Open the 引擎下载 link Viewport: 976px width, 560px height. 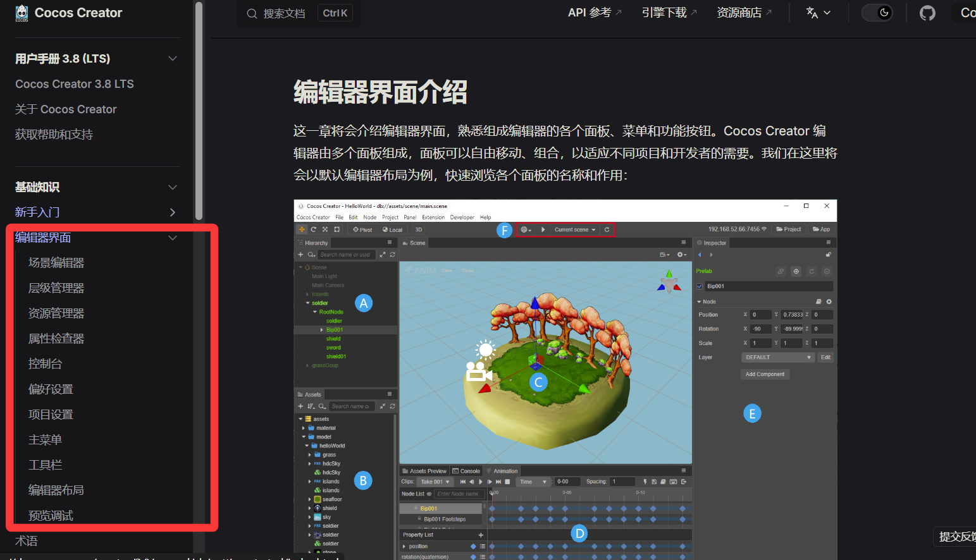[669, 13]
